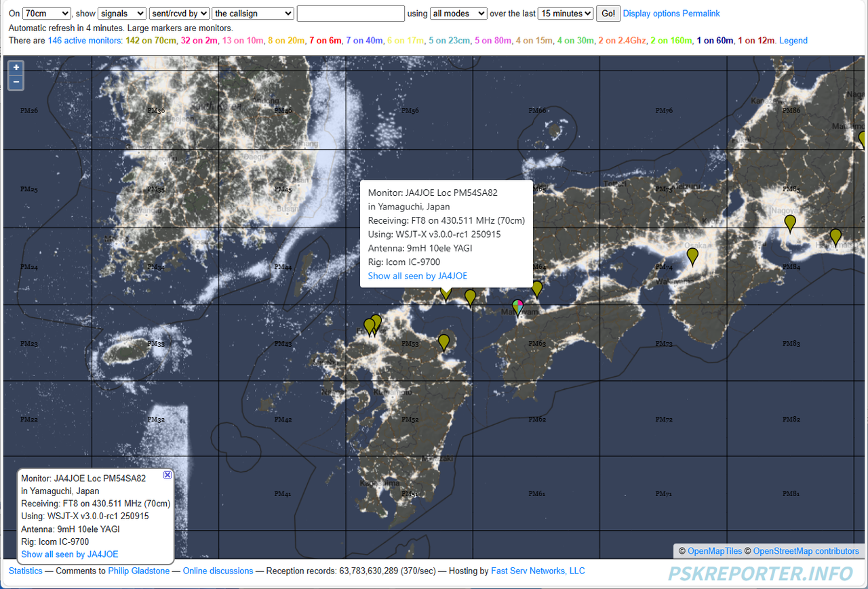868x589 pixels.
Task: Click the monitor marker below the PM64 label
Action: 537,290
